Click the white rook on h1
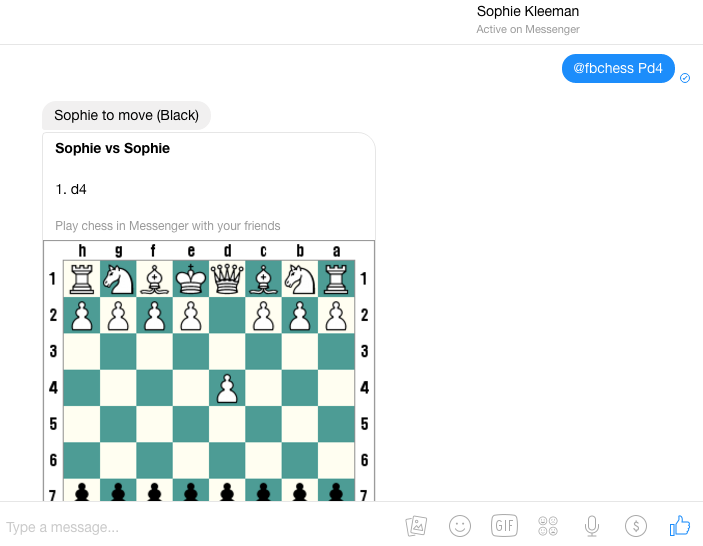 [x=82, y=278]
